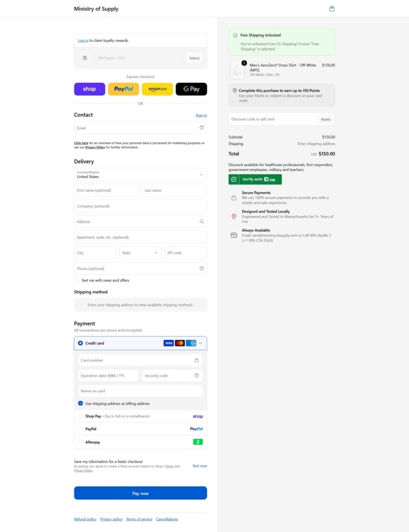Image resolution: width=409 pixels, height=532 pixels.
Task: Select the Credit card radio button
Action: (x=80, y=343)
